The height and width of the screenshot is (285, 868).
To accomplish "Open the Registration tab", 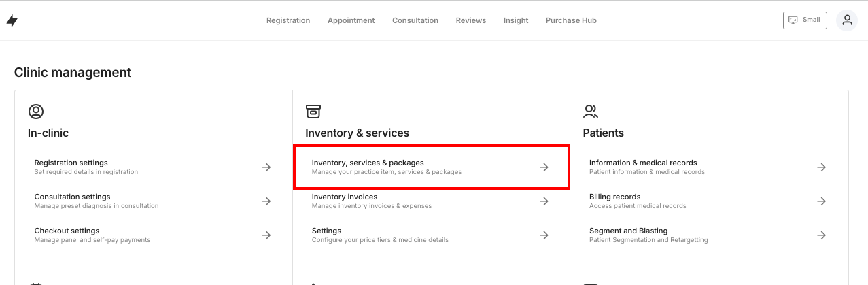I will 288,20.
